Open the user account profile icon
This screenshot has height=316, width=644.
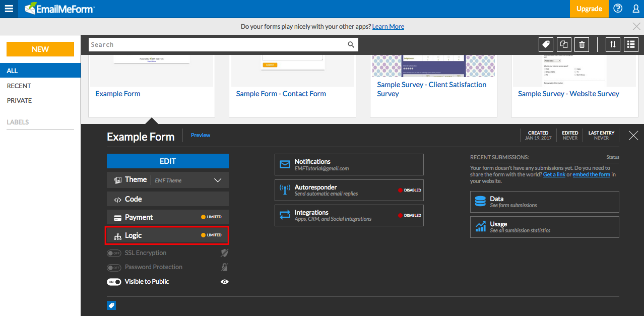click(635, 9)
